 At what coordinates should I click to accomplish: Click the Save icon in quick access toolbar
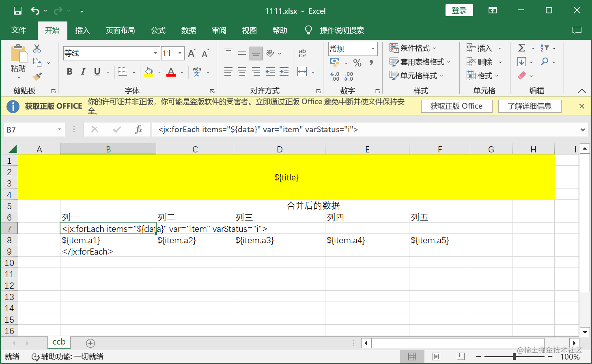[17, 11]
